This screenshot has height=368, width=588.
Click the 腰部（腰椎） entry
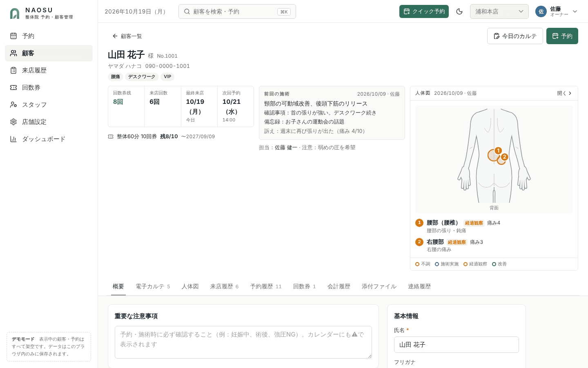click(494, 227)
